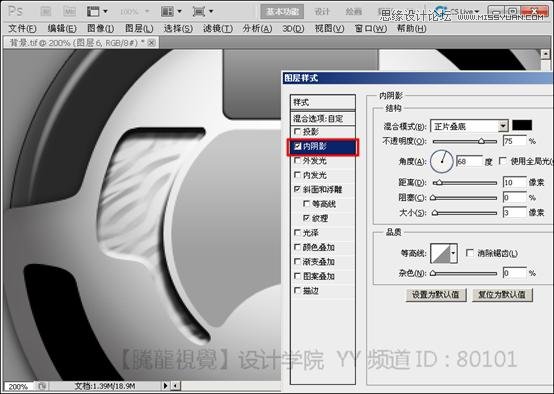Enable the 图案叠加 pattern overlay checkbox
The image size is (554, 394).
[297, 276]
